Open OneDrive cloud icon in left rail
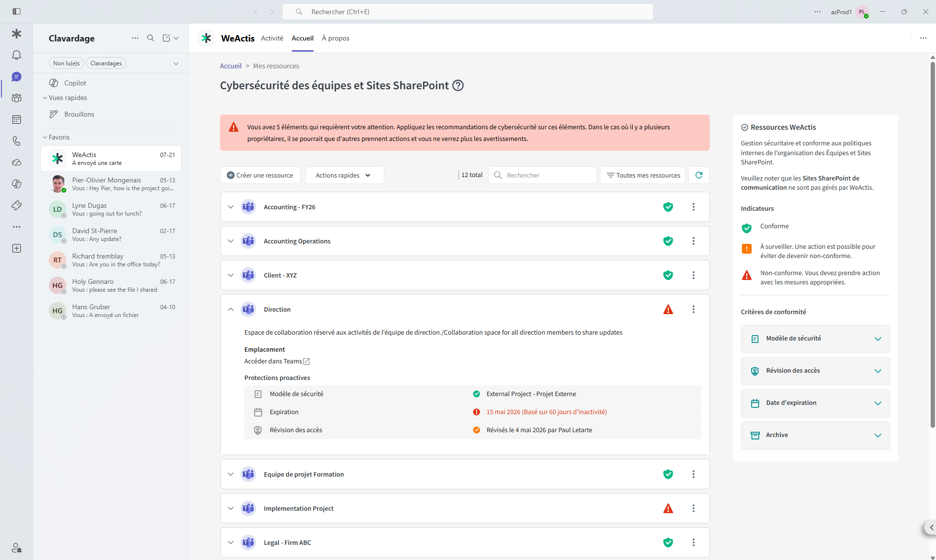 pyautogui.click(x=17, y=162)
